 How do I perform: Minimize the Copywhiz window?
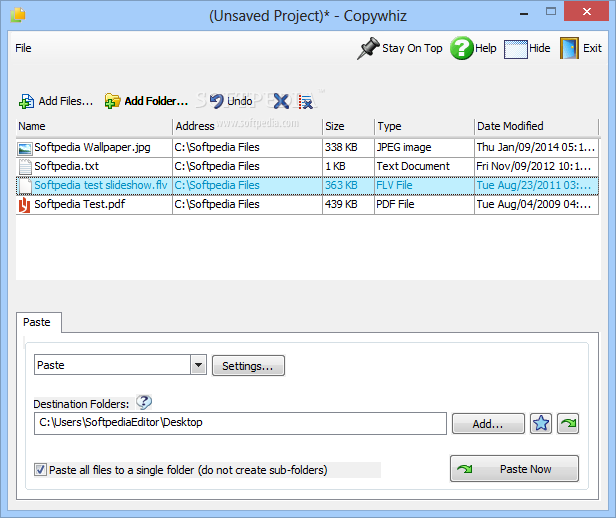tap(524, 13)
